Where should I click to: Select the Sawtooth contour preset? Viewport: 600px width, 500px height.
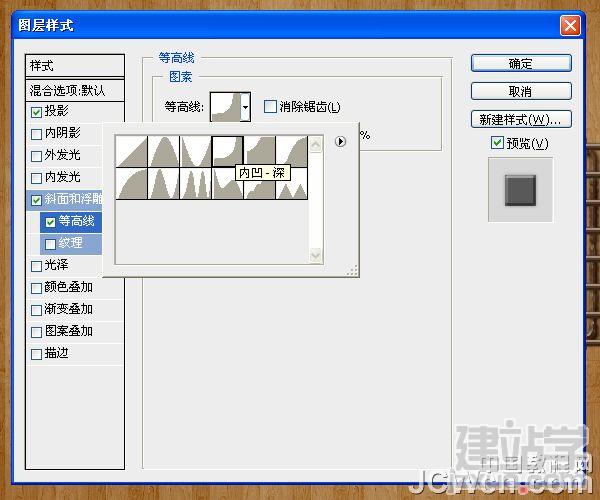click(291, 184)
